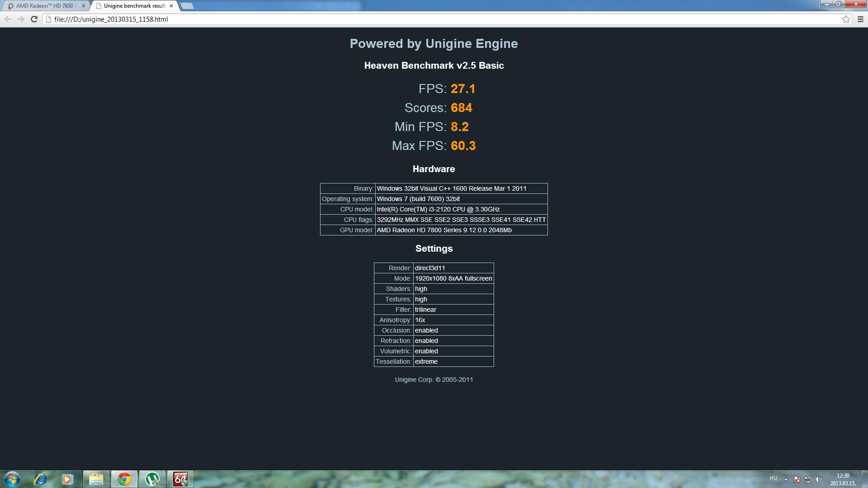The height and width of the screenshot is (488, 868).
Task: Click the FPS value 27.1
Action: [463, 89]
